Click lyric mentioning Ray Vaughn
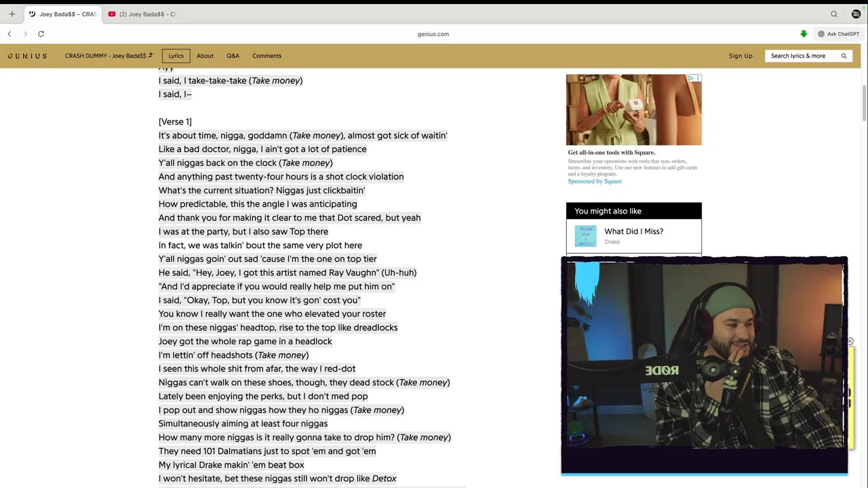 pyautogui.click(x=288, y=272)
